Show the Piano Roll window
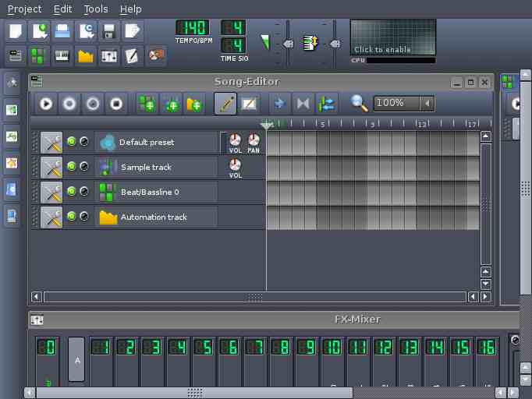 [62, 56]
